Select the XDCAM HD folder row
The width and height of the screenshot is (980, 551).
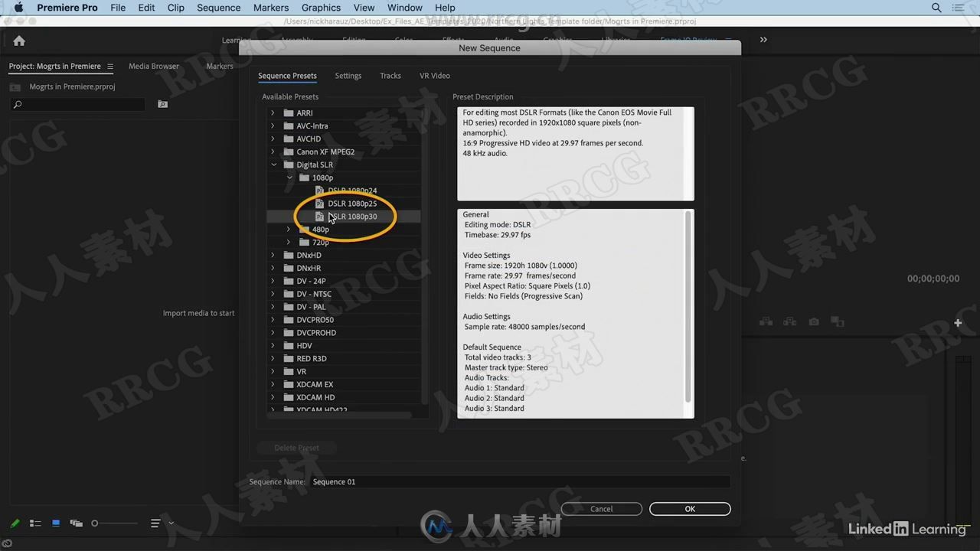pyautogui.click(x=344, y=398)
